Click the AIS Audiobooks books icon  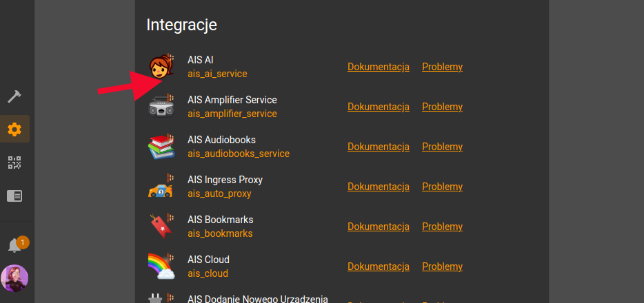tap(161, 147)
